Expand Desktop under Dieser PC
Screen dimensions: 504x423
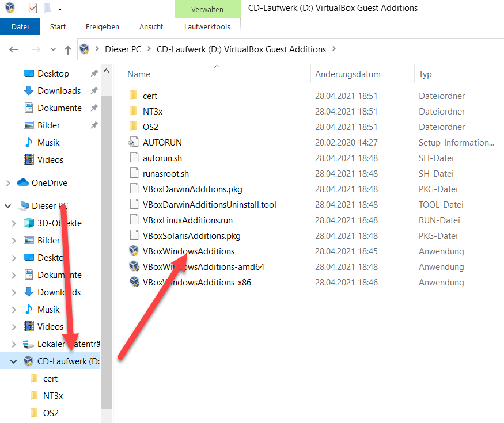[x=14, y=258]
